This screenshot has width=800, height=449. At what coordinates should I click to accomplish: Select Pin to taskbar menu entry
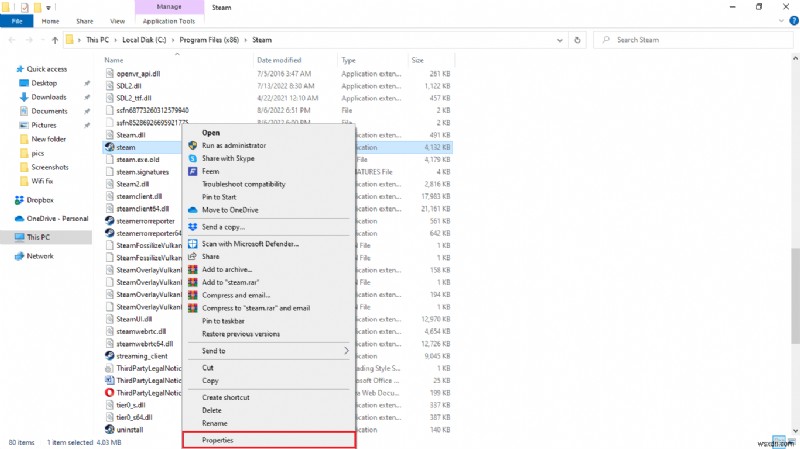pos(269,321)
